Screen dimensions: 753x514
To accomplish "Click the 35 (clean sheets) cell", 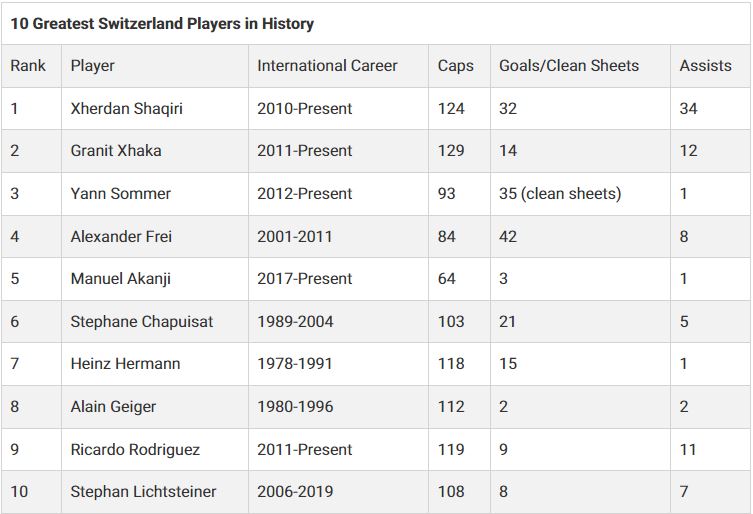I will (x=580, y=194).
